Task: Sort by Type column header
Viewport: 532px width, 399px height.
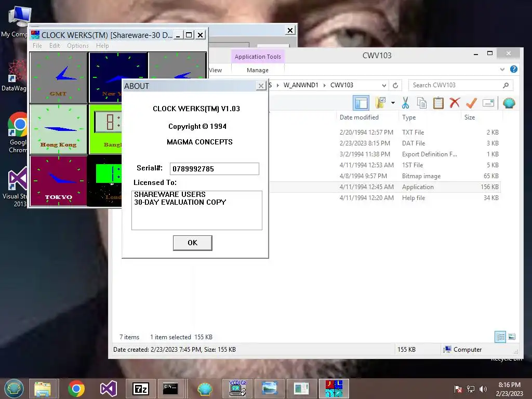Action: point(409,117)
